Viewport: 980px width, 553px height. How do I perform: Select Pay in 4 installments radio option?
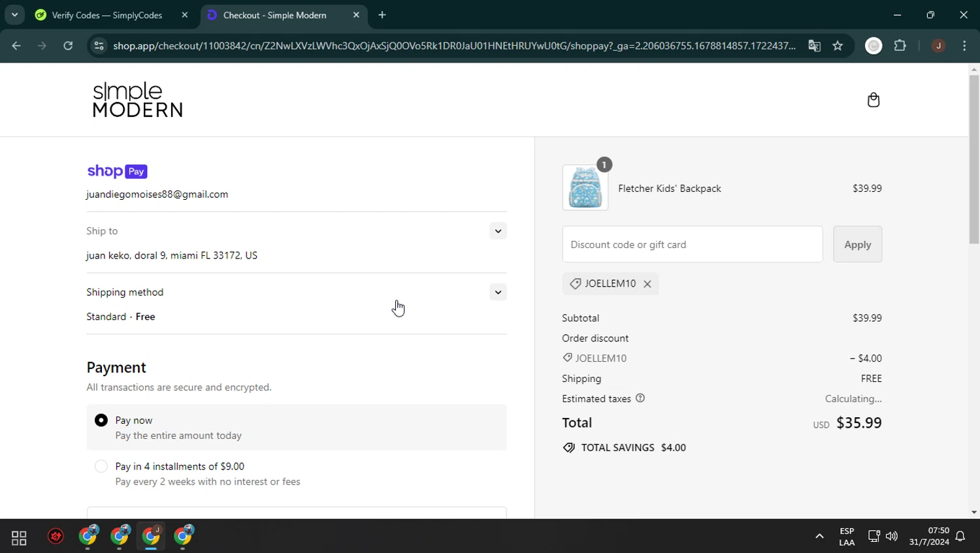pyautogui.click(x=101, y=466)
